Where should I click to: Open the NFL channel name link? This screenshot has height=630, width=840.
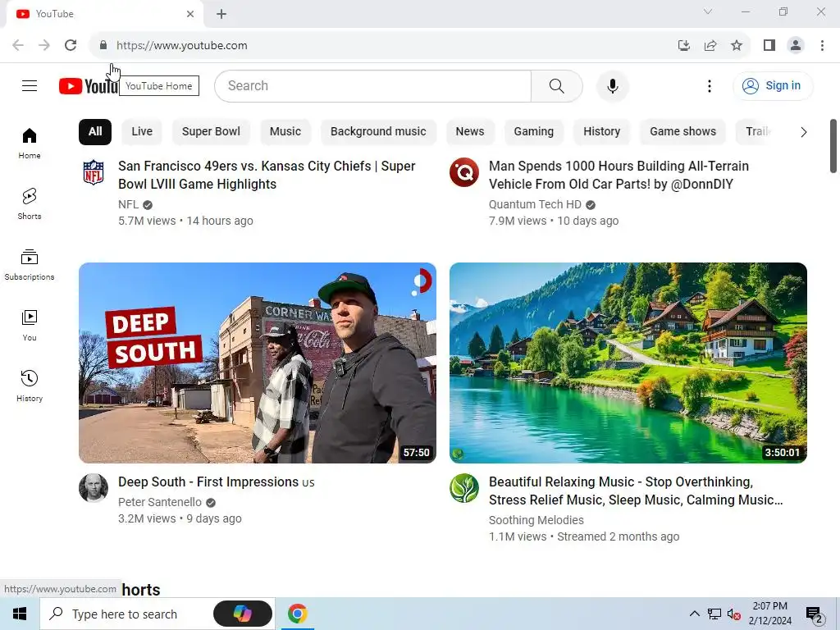click(x=129, y=204)
